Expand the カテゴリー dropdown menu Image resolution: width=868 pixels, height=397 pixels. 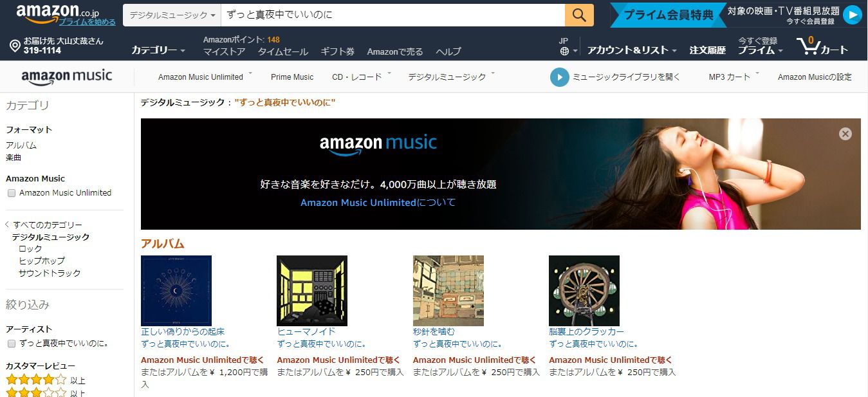(158, 50)
